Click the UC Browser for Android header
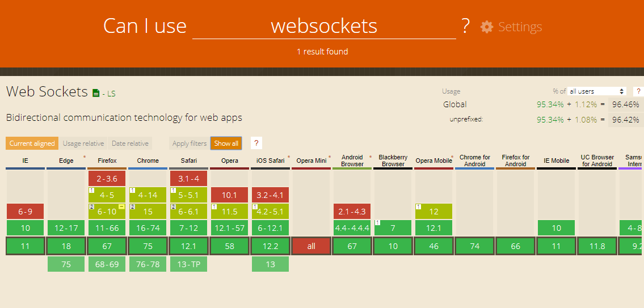 point(597,161)
